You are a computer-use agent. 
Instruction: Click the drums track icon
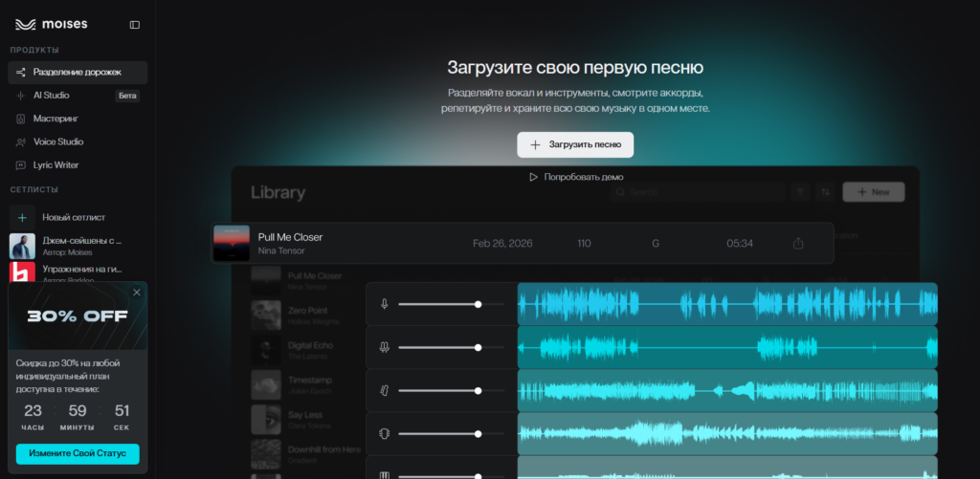(385, 433)
